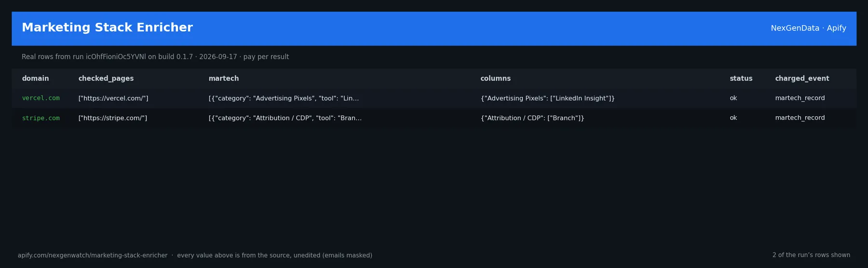Click the Marketing Stack Enricher title
This screenshot has height=268, width=868.
[x=107, y=27]
